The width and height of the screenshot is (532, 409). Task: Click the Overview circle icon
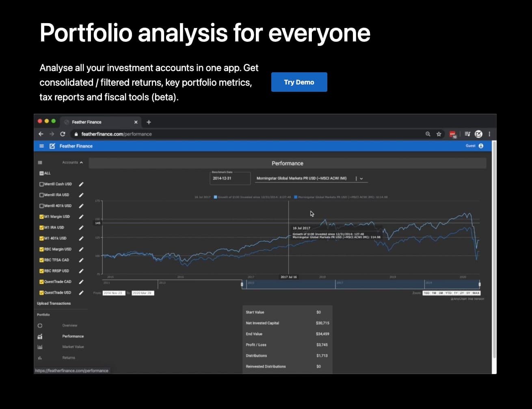(40, 326)
